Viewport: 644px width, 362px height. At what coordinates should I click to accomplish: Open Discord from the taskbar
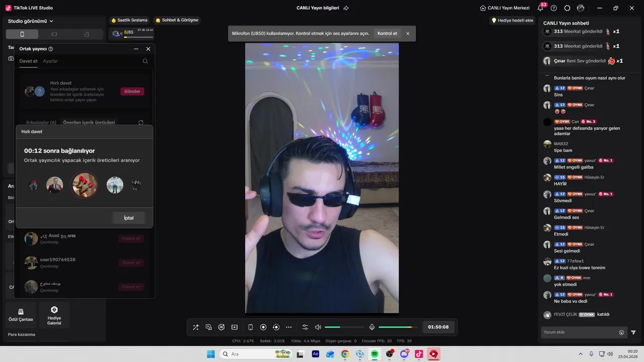405,354
